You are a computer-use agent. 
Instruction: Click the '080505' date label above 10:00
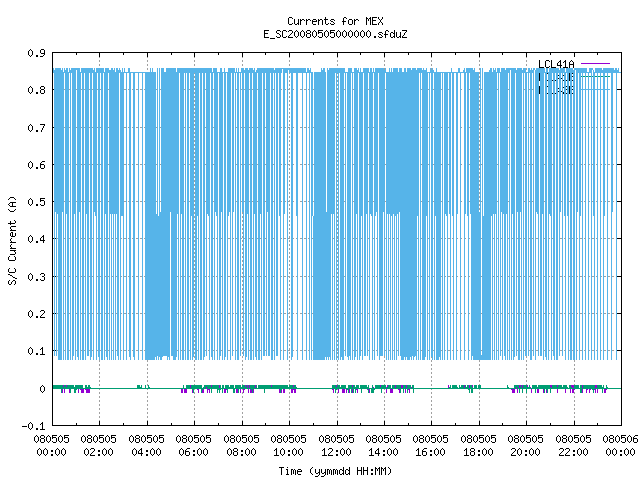coord(288,439)
